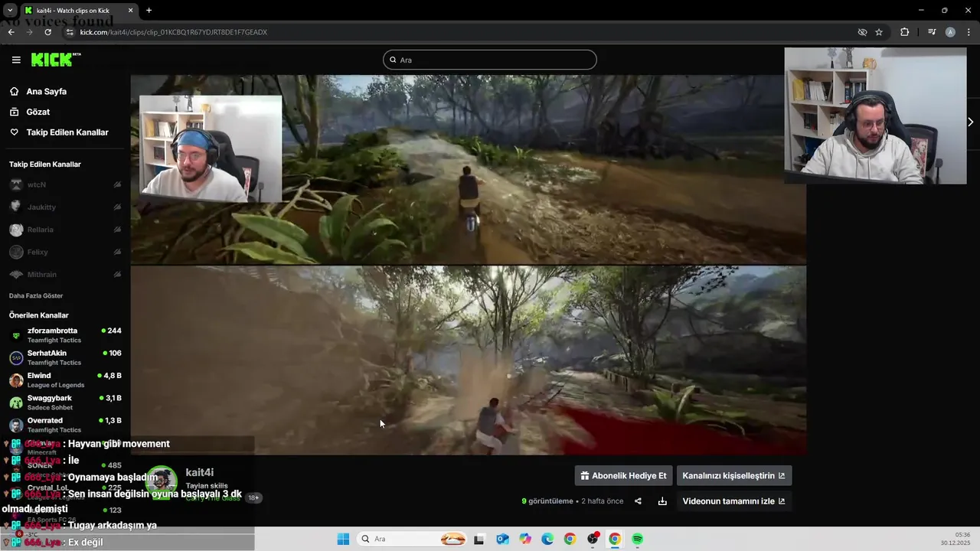Open the Gözat page
980x551 pixels.
coord(38,112)
